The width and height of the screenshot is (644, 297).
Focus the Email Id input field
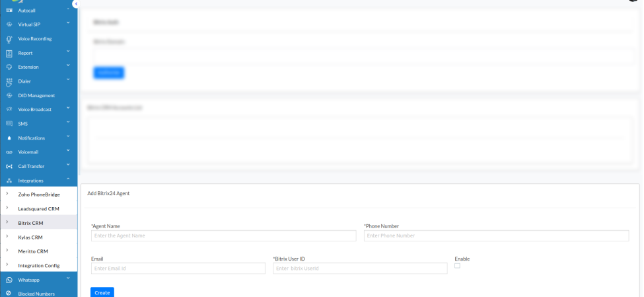[x=178, y=268]
